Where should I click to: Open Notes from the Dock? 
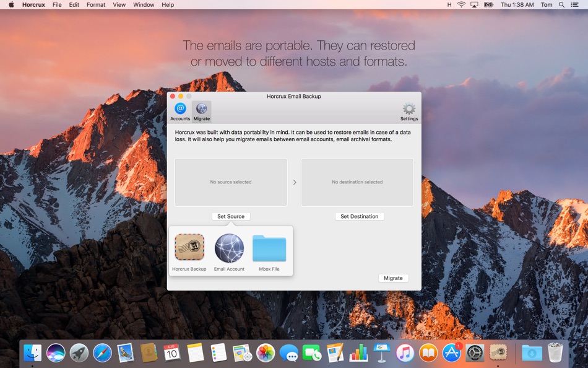[x=196, y=353]
